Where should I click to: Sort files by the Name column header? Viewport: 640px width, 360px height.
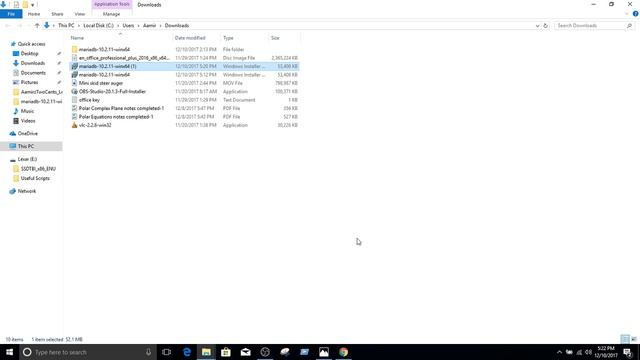click(120, 38)
